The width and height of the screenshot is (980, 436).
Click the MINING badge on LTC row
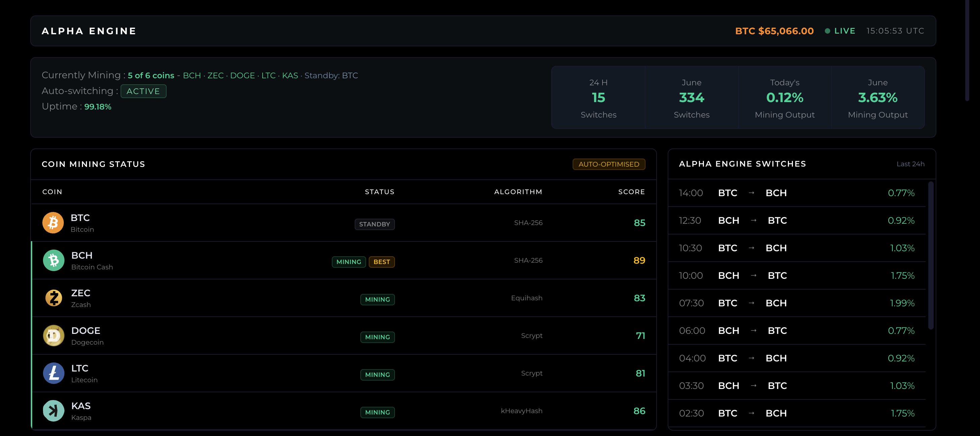point(377,375)
